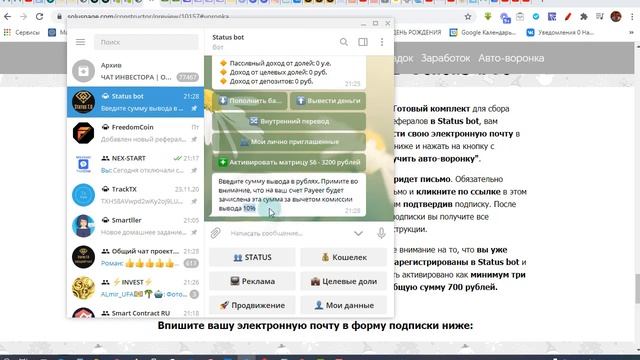Viewport: 640px width, 360px height.
Task: Open the Smartller chat
Action: [x=136, y=226]
